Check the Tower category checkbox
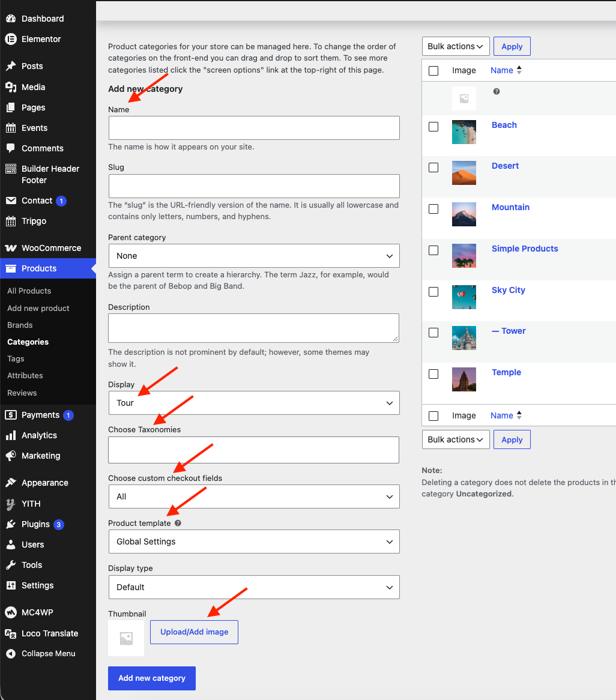Screen dimensions: 616x700 pyautogui.click(x=433, y=333)
